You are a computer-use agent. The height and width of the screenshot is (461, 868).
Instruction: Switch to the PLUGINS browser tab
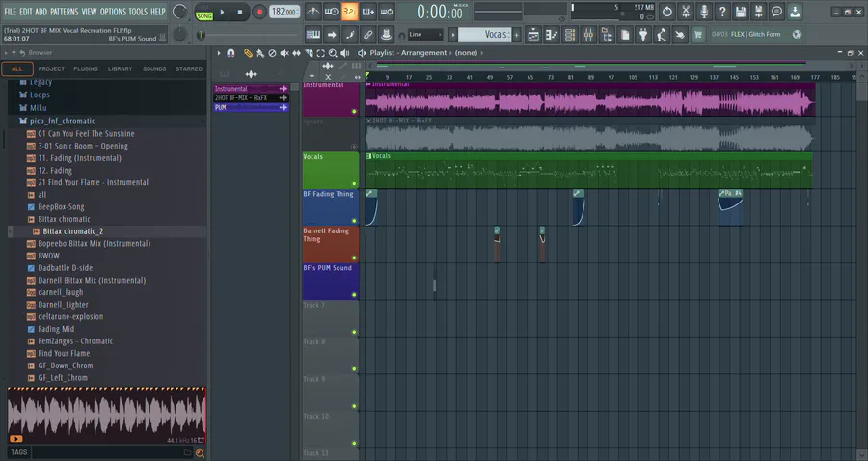(x=86, y=69)
